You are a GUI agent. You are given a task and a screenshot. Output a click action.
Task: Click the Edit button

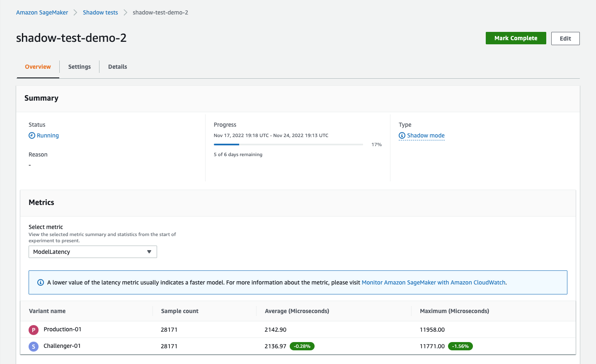(565, 38)
